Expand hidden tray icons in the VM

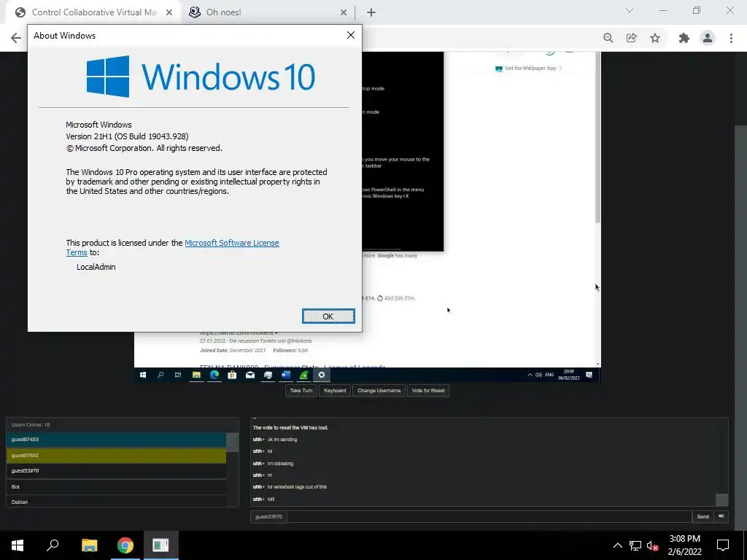530,375
